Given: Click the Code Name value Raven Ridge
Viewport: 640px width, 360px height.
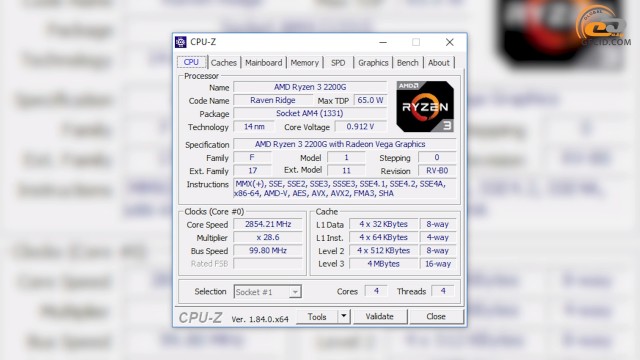Looking at the screenshot, I should coord(273,100).
